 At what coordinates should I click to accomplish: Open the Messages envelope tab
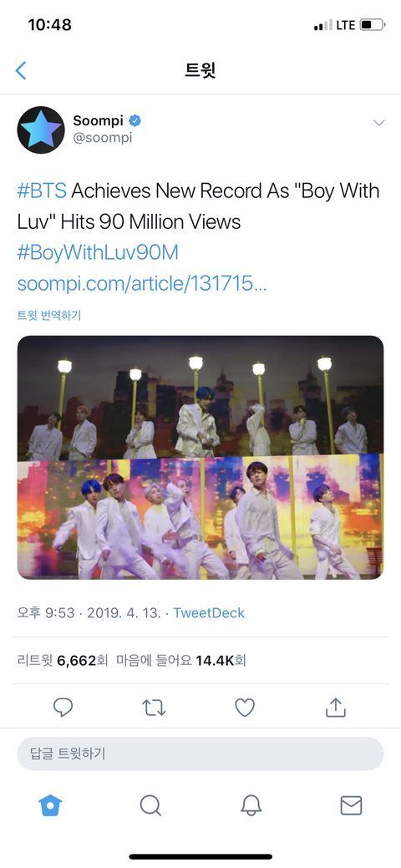[x=351, y=805]
